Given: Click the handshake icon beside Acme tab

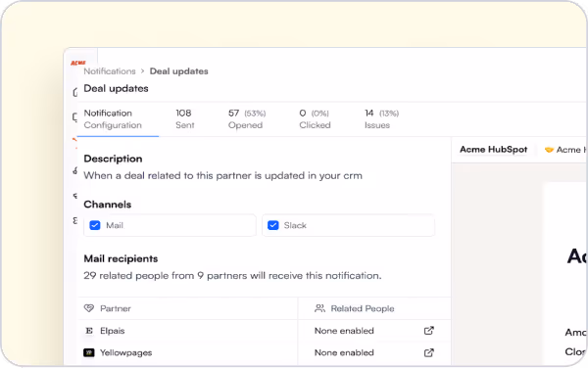Looking at the screenshot, I should pos(549,150).
